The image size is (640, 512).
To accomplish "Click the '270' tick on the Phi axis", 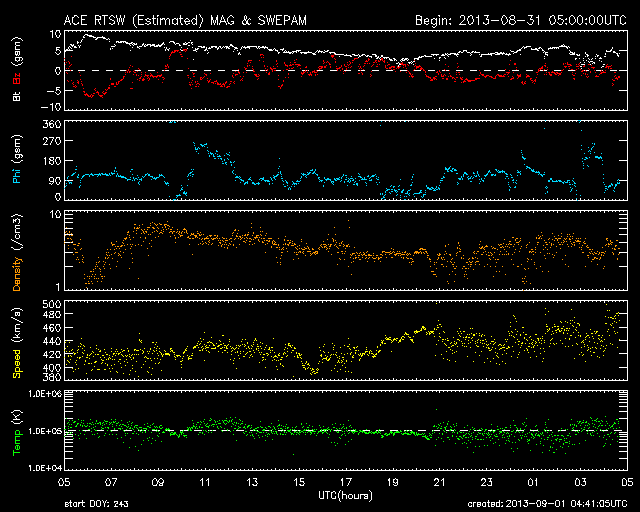I will pyautogui.click(x=52, y=141).
